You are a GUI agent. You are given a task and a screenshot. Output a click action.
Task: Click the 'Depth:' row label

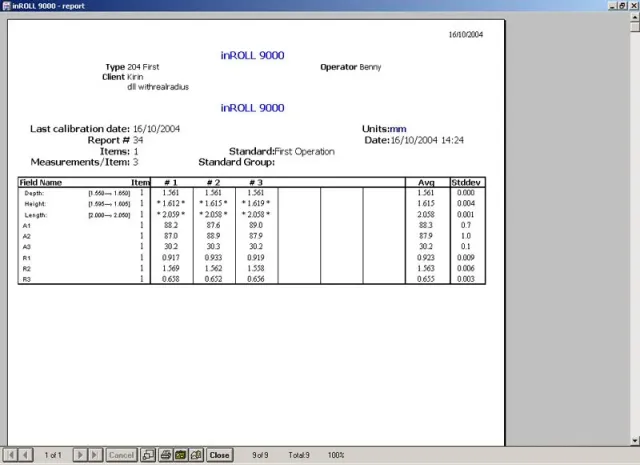point(34,193)
